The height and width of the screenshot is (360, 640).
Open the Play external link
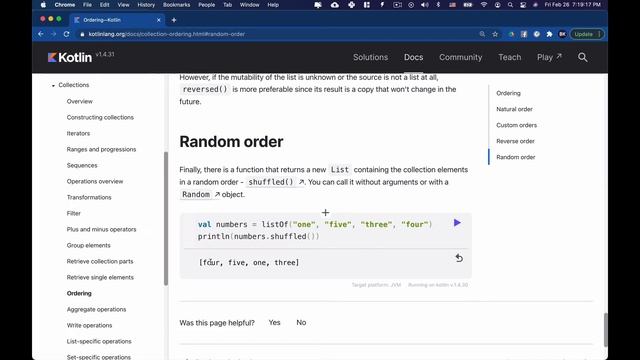549,58
